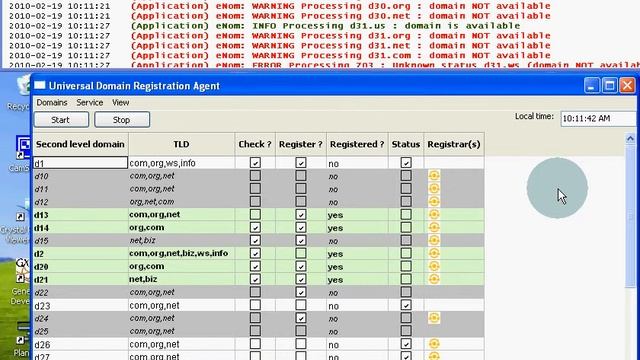This screenshot has width=640, height=360.
Task: Select the TLD cell 'com,org,net,biz,ws,info'
Action: tap(181, 253)
